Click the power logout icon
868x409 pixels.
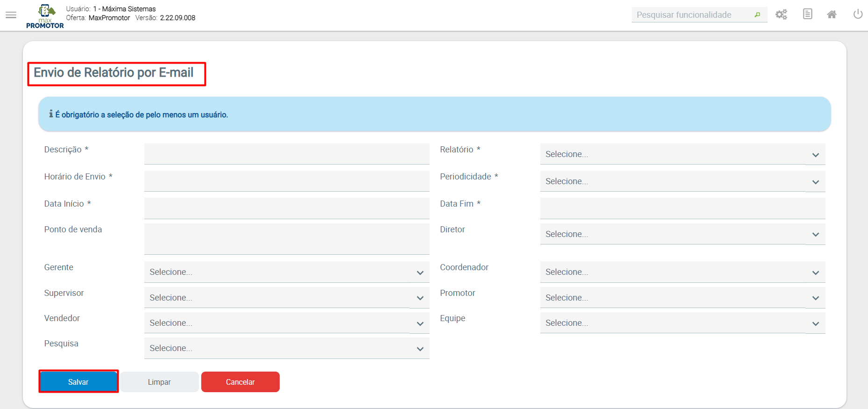pos(858,14)
